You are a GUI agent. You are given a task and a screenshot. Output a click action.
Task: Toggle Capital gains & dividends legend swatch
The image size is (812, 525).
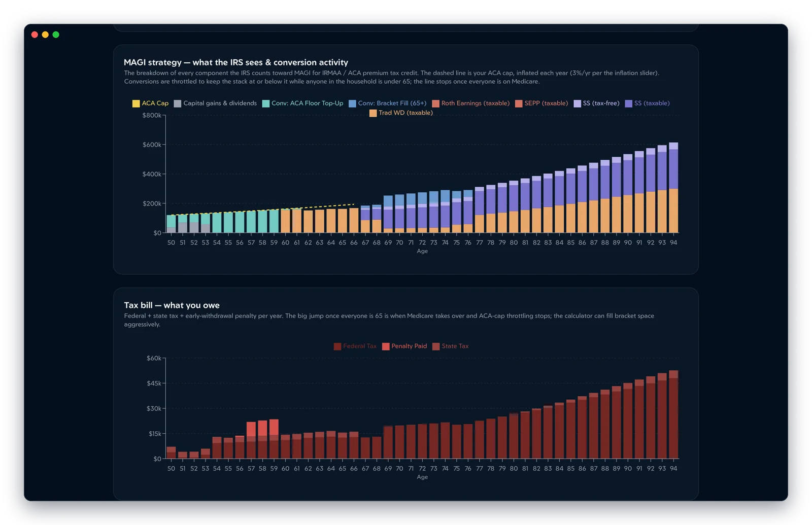pos(178,103)
